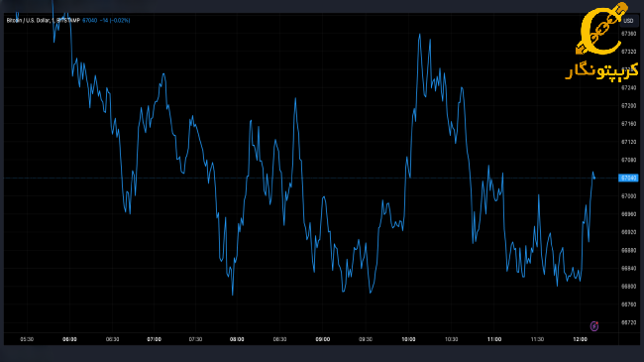Click the 10:00 time axis label
This screenshot has height=362, width=644.
pyautogui.click(x=408, y=339)
